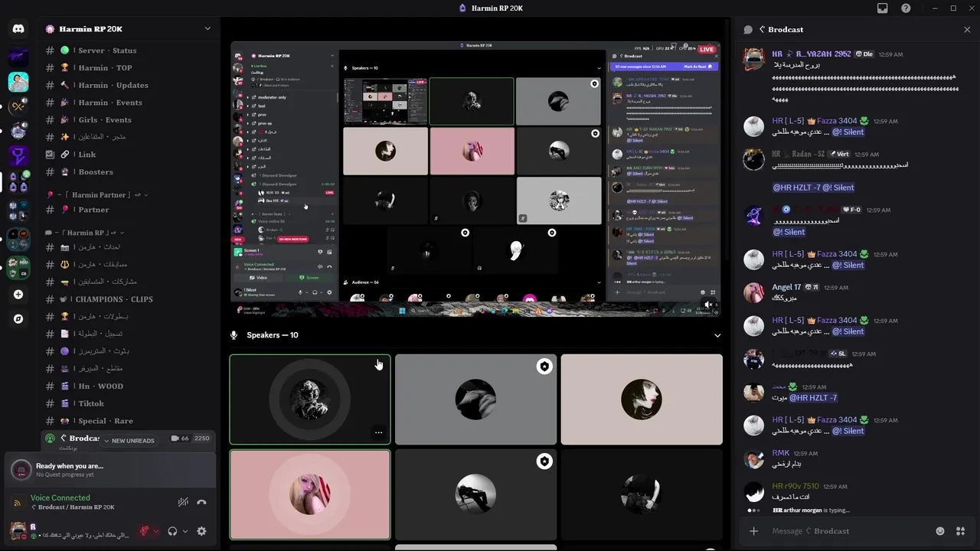Screen dimensions: 980x551
Task: Open Special · Rare channel
Action: point(127,421)
